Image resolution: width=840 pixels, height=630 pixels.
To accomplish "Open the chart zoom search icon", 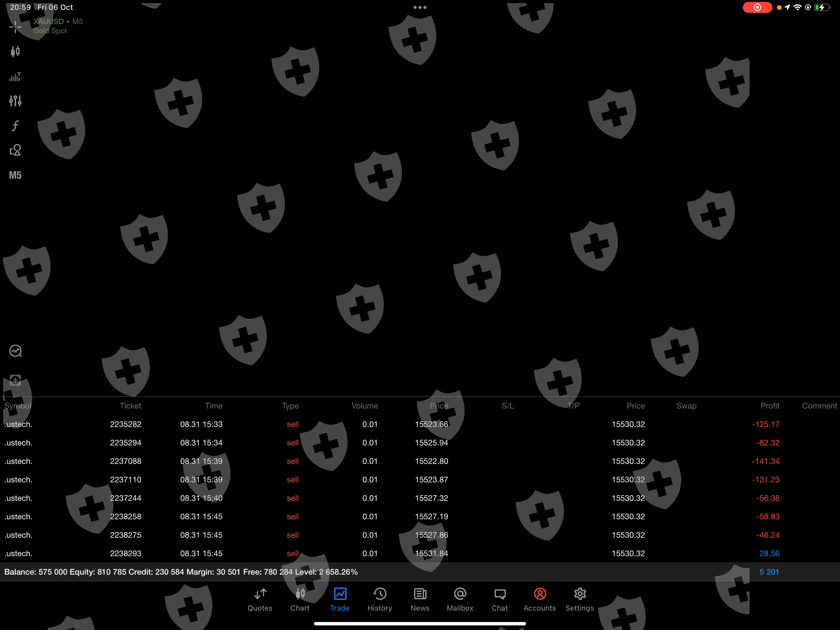I will (16, 351).
